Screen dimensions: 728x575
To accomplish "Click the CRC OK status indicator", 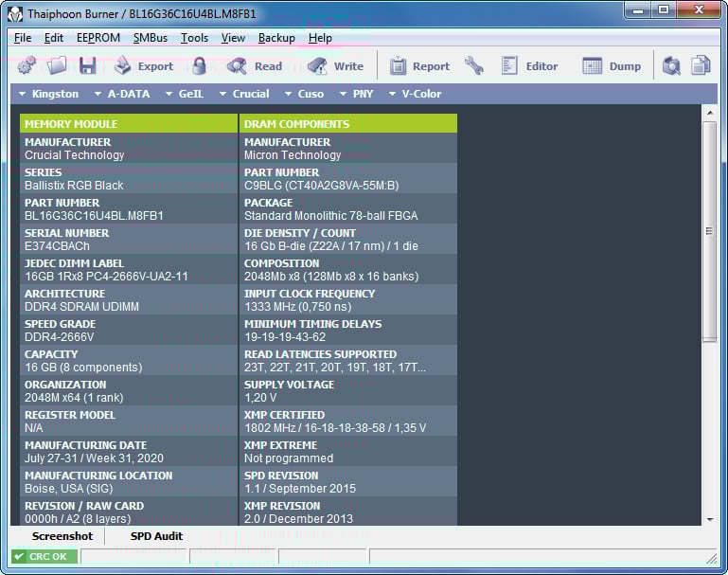I will [44, 556].
